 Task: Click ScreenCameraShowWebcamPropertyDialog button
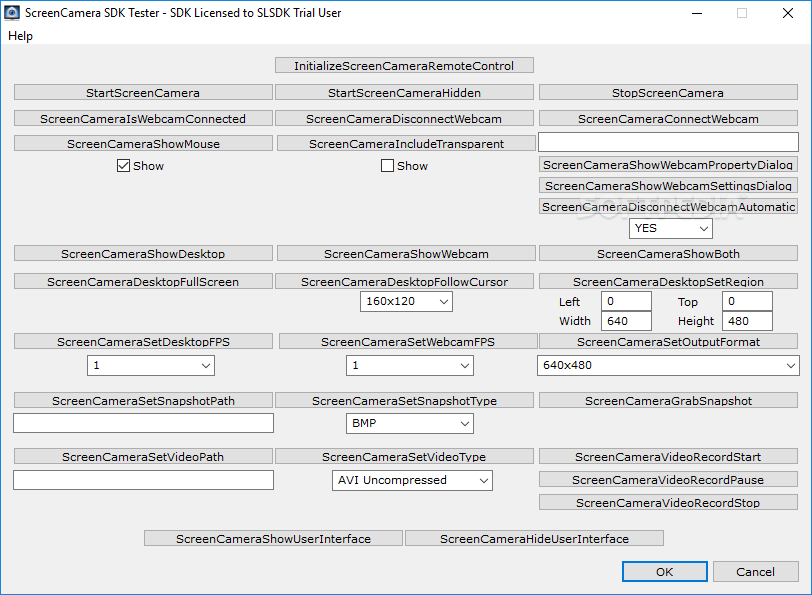click(668, 164)
